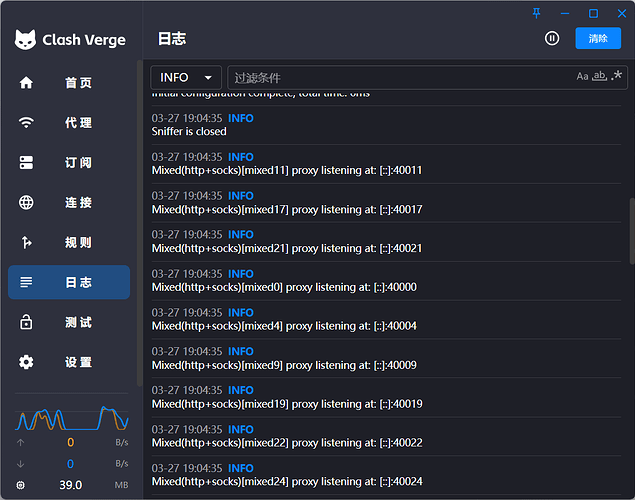This screenshot has height=500, width=635.
Task: Click the memory chip icon
Action: pos(21,485)
